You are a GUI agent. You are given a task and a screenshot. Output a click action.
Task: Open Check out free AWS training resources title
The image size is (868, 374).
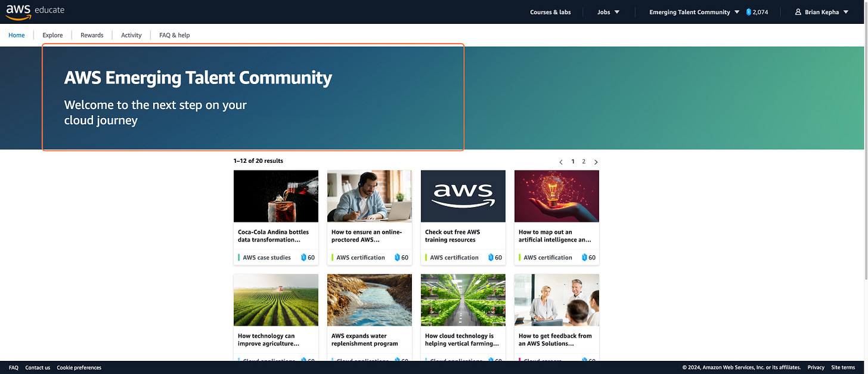coord(452,236)
